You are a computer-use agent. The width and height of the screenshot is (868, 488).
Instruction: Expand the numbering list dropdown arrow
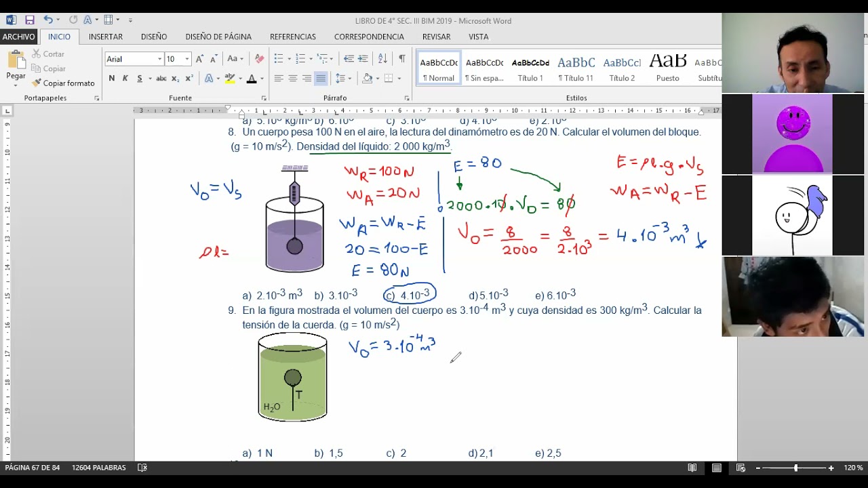pyautogui.click(x=311, y=59)
